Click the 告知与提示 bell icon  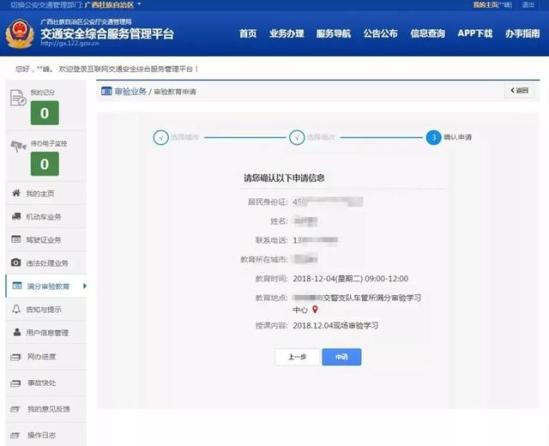pos(16,309)
